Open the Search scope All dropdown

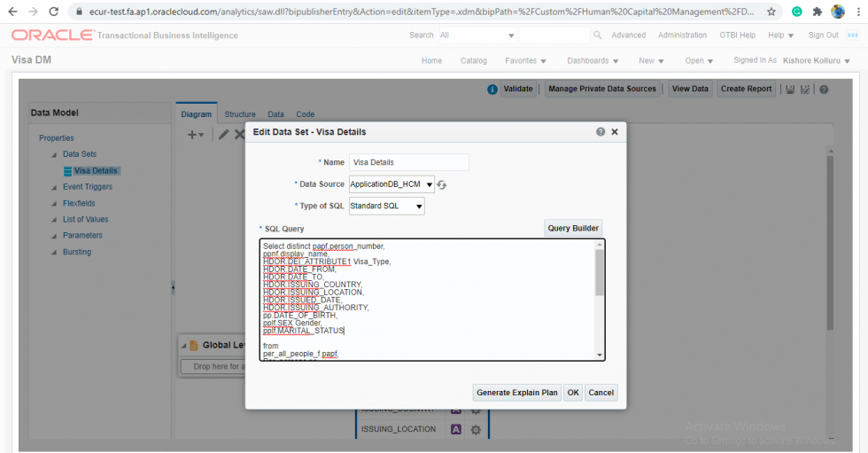pyautogui.click(x=477, y=35)
